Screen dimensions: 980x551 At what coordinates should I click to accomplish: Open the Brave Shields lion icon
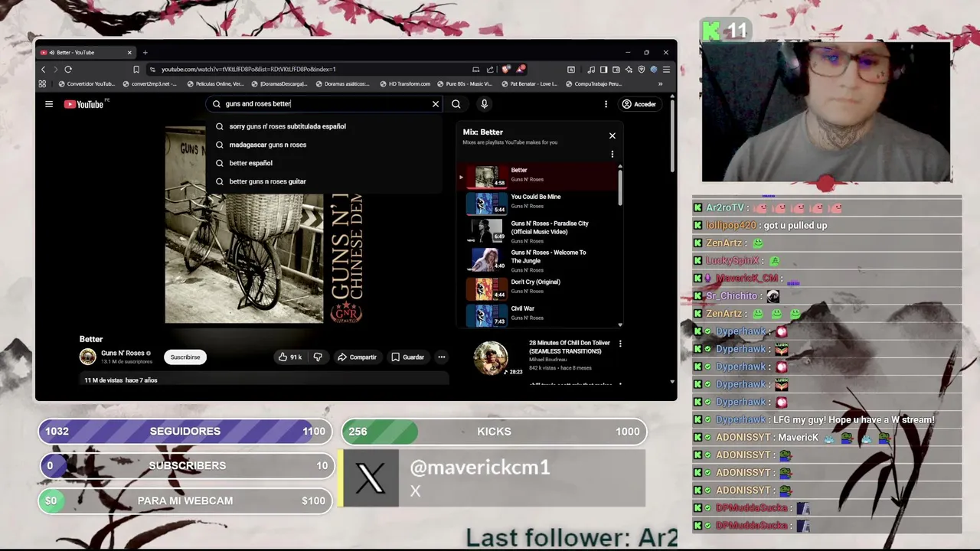505,69
